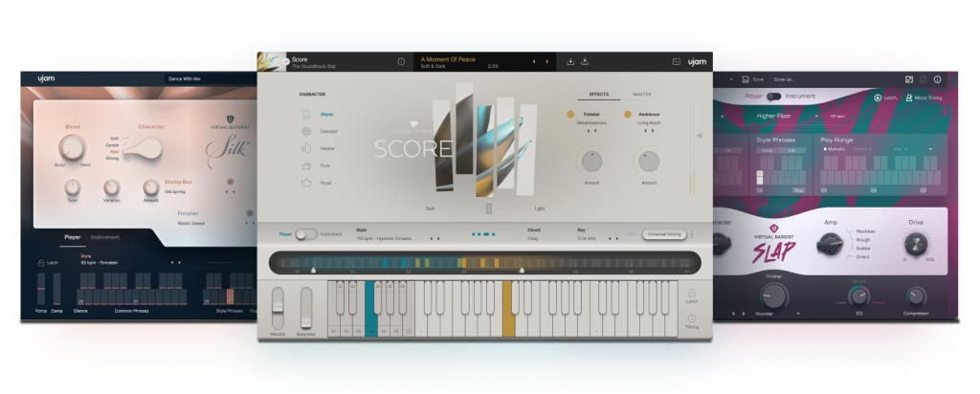Click the Universal Voicing button
The image size is (980, 394).
tap(665, 233)
